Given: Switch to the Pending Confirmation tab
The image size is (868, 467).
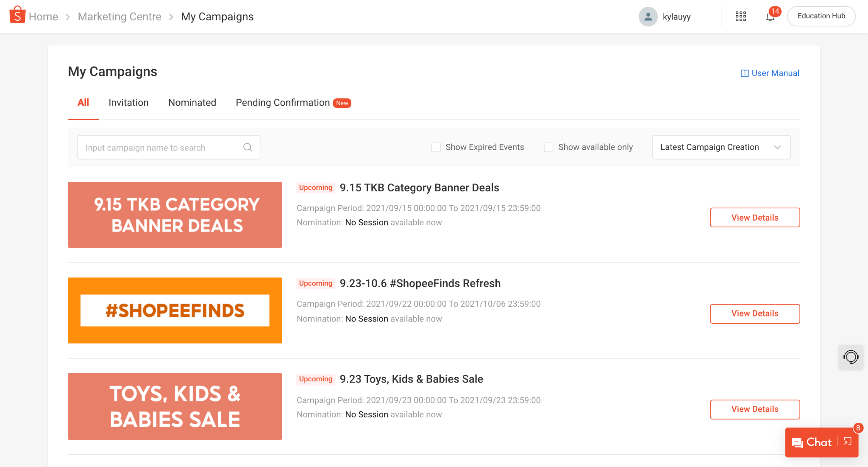Looking at the screenshot, I should [283, 103].
